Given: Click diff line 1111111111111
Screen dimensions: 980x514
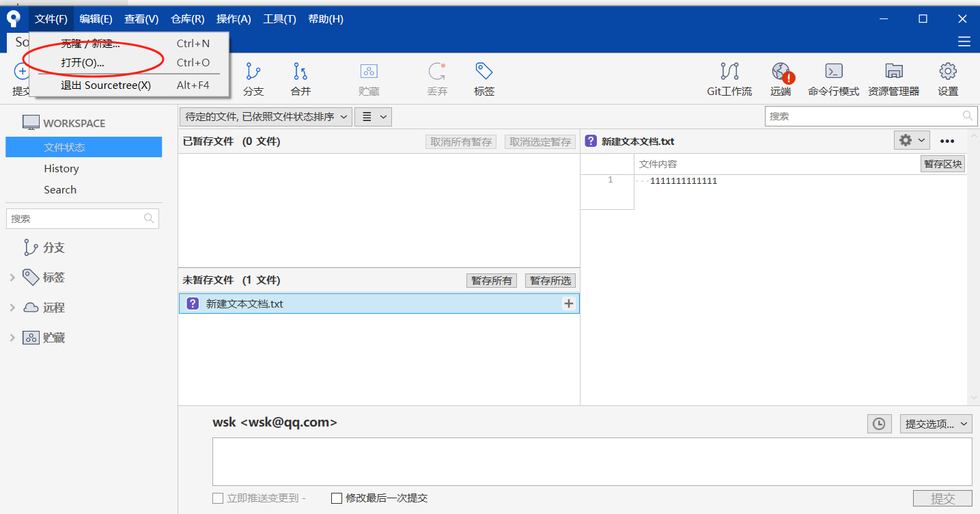Looking at the screenshot, I should 684,181.
